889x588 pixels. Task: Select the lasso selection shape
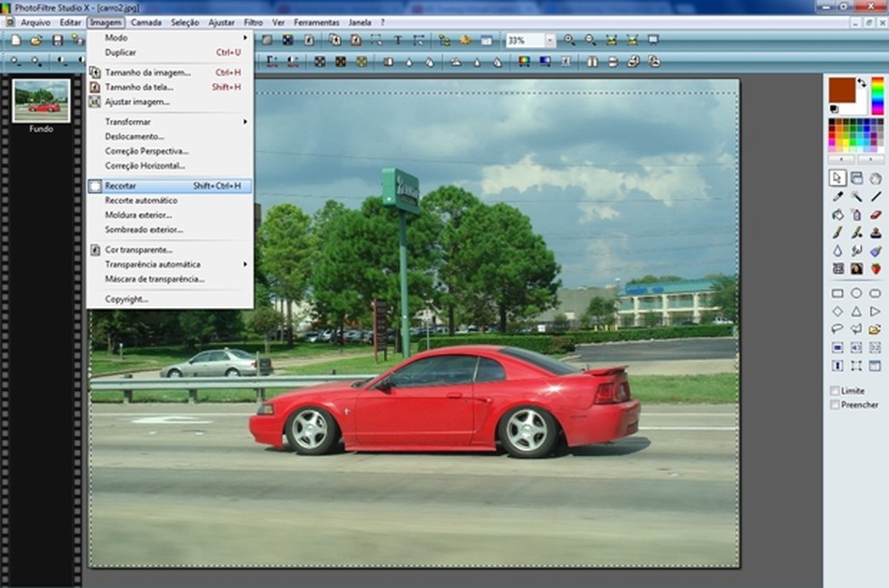[x=838, y=329]
